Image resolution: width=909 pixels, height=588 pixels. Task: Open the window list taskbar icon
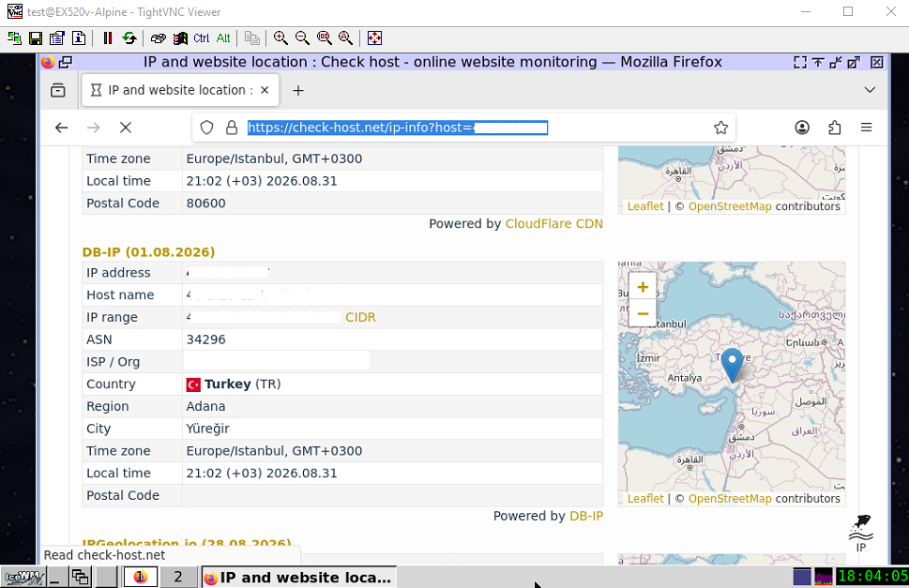pyautogui.click(x=80, y=577)
